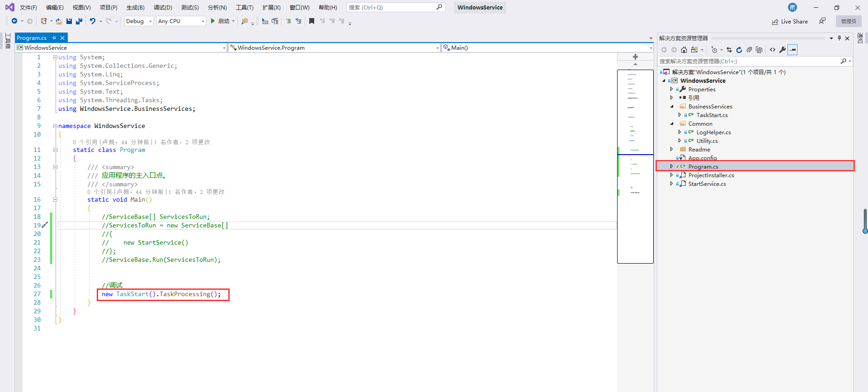Save the current file with Save icon
Viewport: 868px width, 392px height.
pos(69,21)
